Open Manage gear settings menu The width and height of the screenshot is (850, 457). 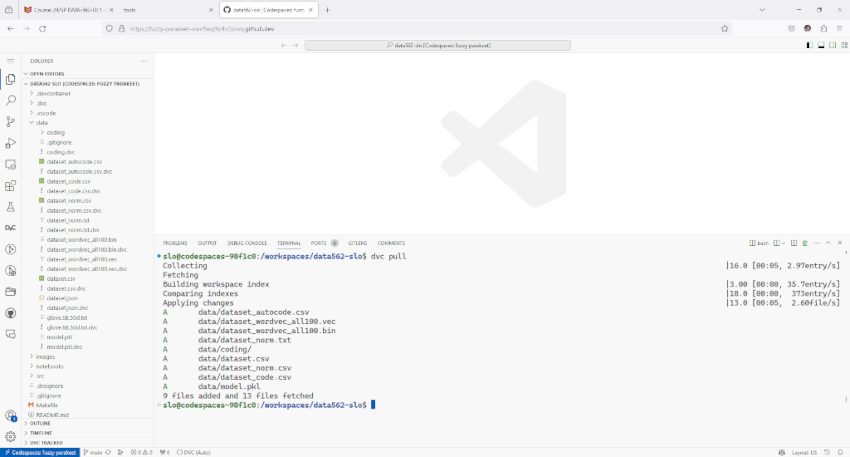10,436
